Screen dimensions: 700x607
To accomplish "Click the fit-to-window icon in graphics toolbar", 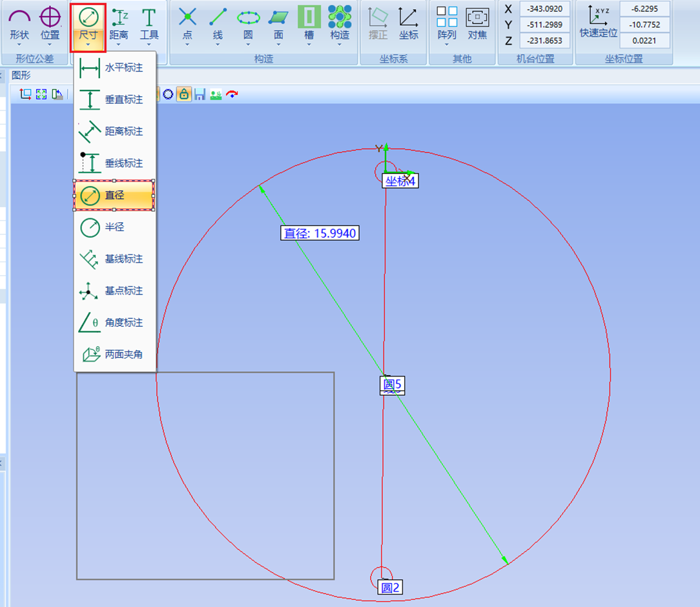I will [x=41, y=94].
